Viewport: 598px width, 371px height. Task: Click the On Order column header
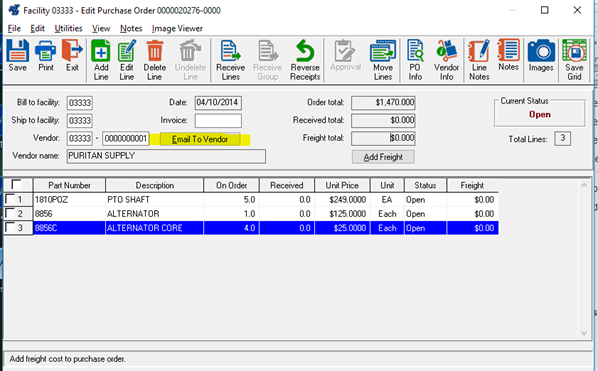point(231,185)
